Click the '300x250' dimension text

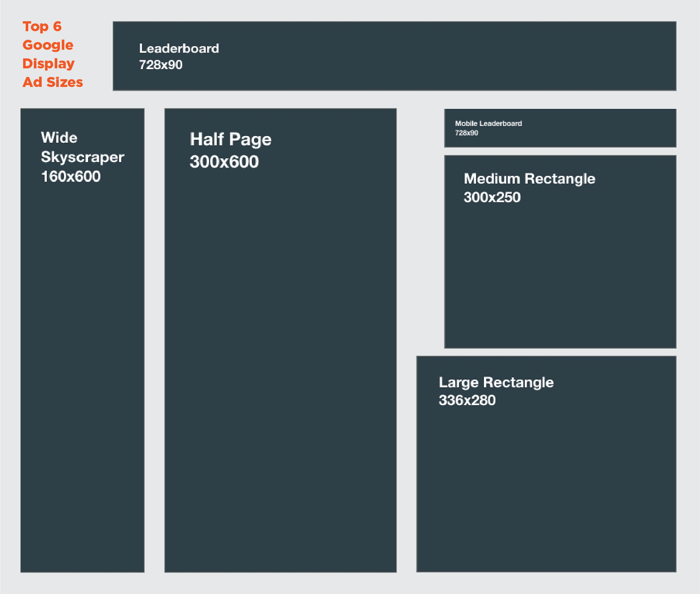(492, 198)
